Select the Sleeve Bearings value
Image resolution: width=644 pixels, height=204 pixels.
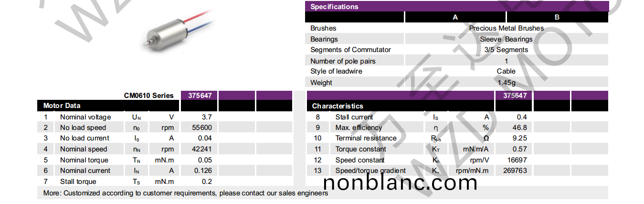(506, 39)
